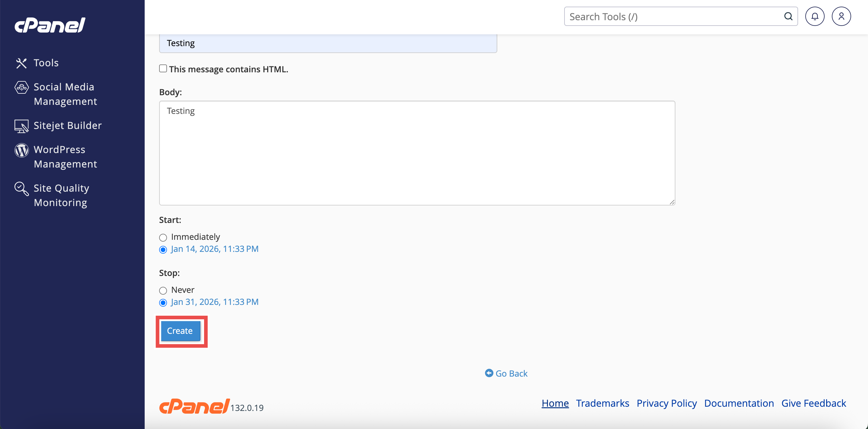Enable "This message contains HTML" checkbox
868x429 pixels.
(163, 69)
